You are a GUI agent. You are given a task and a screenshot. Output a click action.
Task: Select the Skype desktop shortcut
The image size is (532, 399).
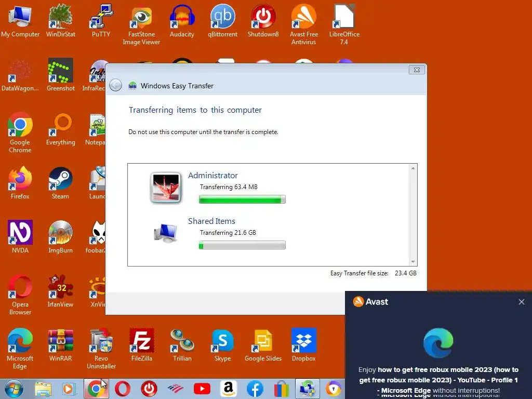[x=222, y=345]
